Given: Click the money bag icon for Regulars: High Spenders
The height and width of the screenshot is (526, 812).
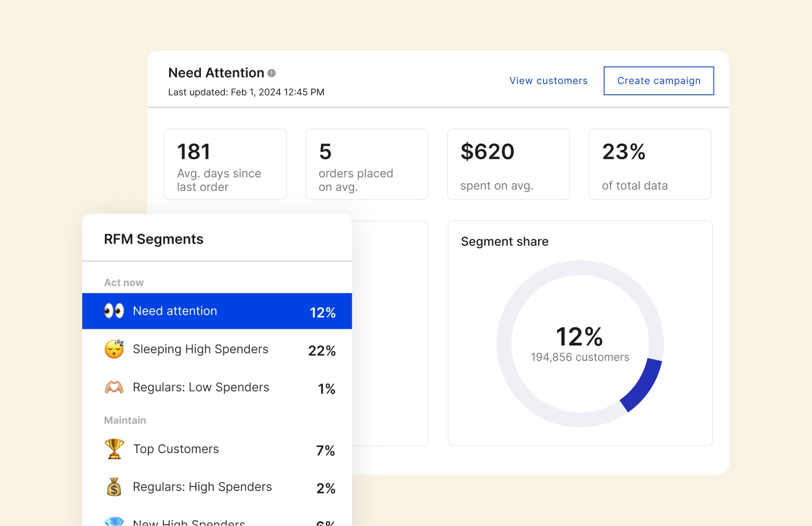Looking at the screenshot, I should (x=113, y=487).
